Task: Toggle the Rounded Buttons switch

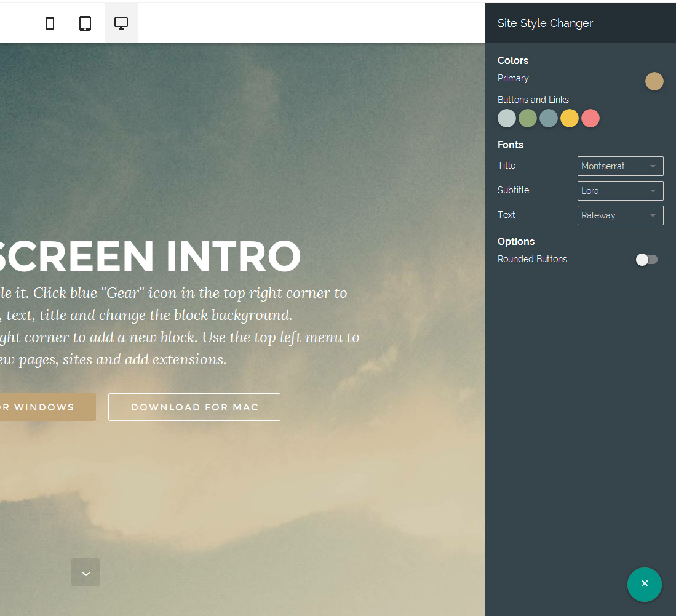Action: (646, 260)
